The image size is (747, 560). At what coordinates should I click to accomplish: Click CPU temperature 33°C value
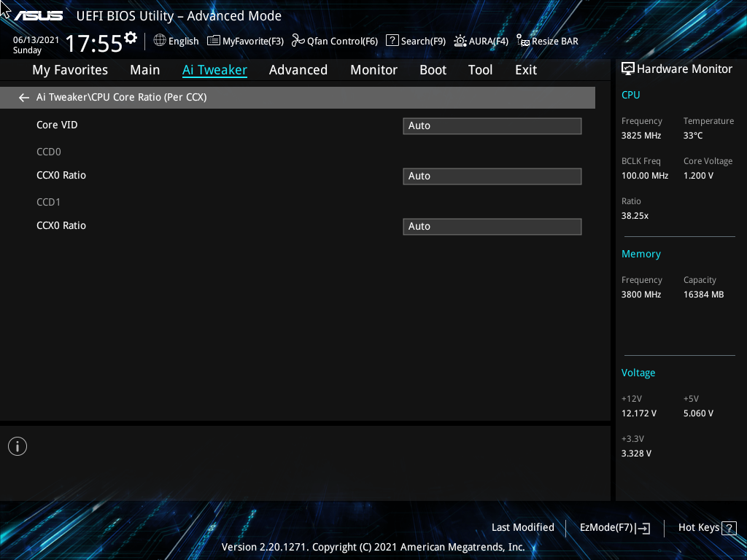(693, 136)
